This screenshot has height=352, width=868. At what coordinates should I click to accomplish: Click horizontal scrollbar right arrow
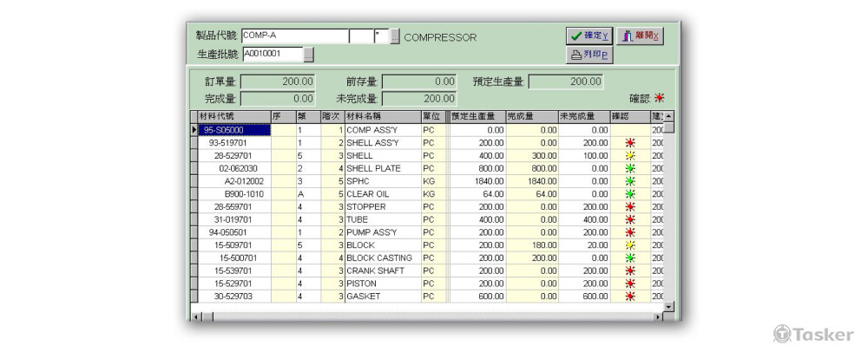[x=658, y=316]
